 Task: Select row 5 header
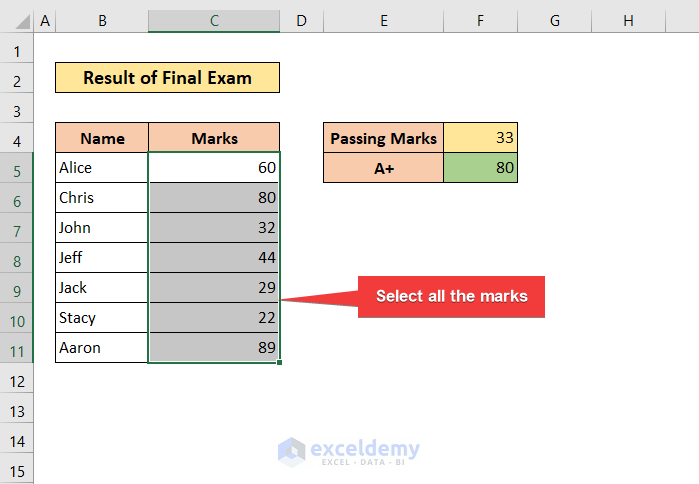17,169
